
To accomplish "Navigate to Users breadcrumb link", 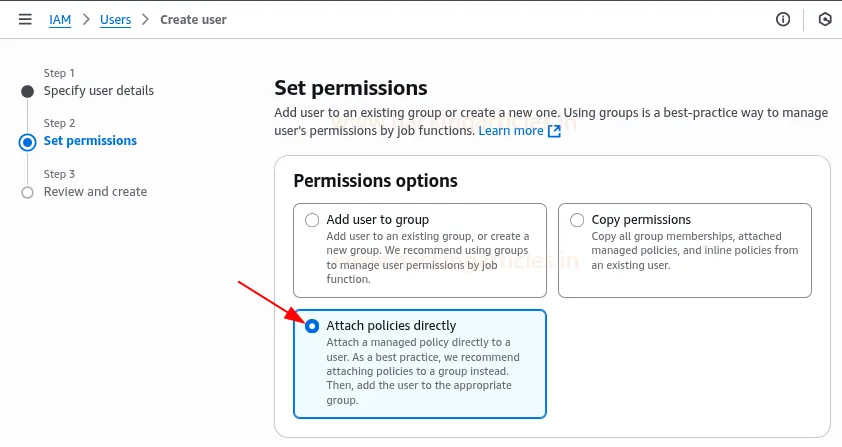I will pyautogui.click(x=115, y=19).
